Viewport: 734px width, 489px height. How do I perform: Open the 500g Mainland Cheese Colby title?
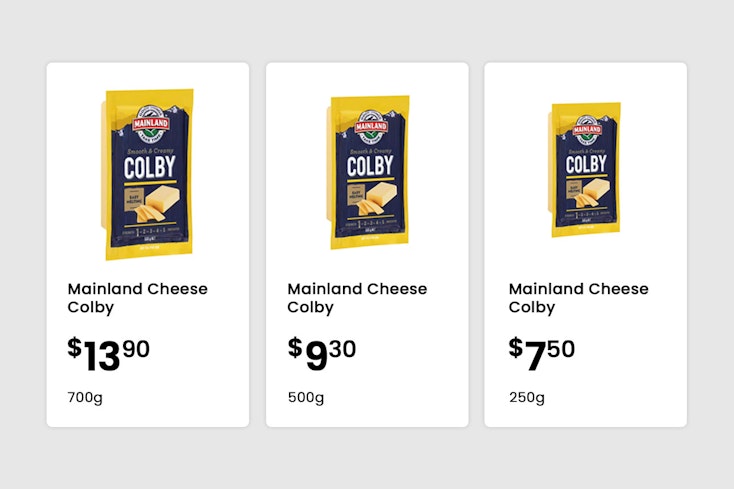[357, 297]
